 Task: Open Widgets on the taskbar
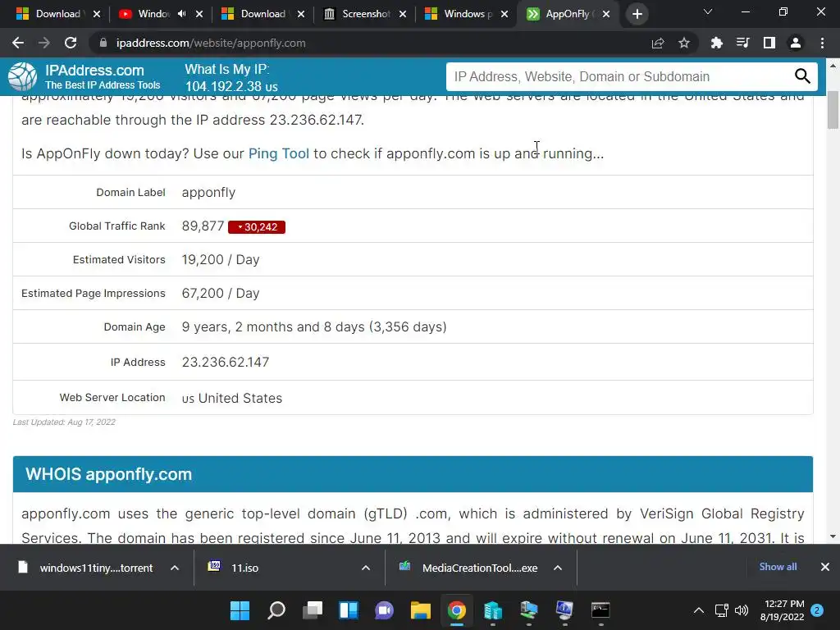[x=348, y=610]
